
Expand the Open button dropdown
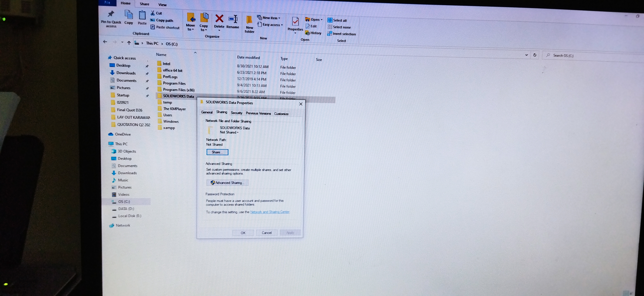click(322, 19)
